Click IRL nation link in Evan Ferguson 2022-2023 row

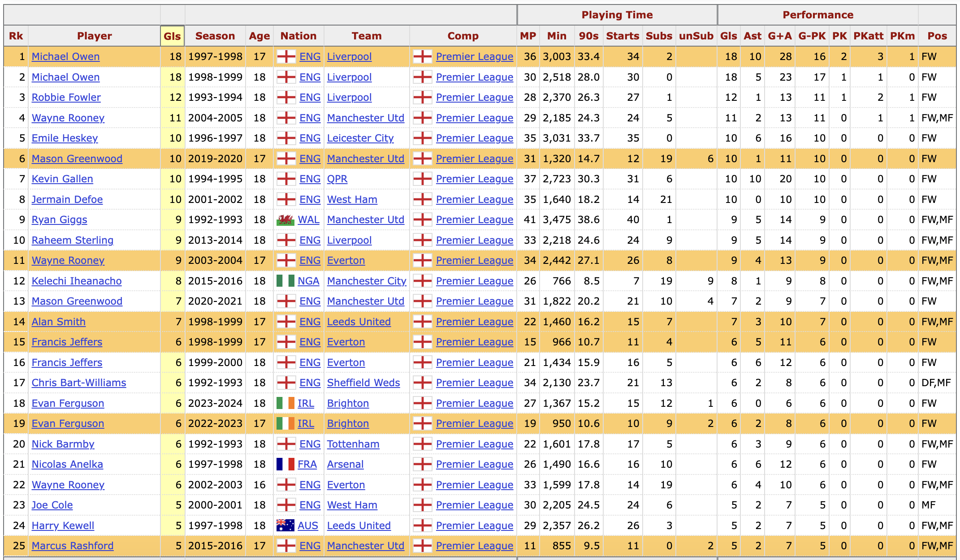pos(306,423)
